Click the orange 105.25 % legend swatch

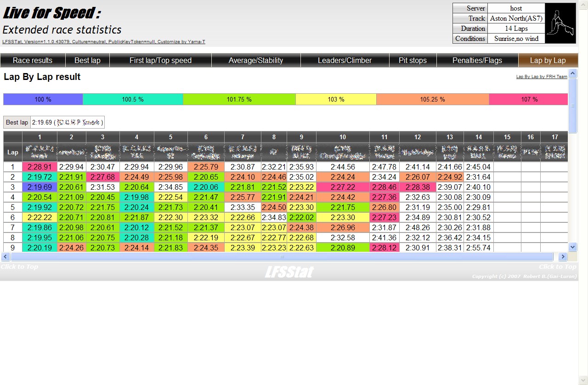pyautogui.click(x=432, y=99)
